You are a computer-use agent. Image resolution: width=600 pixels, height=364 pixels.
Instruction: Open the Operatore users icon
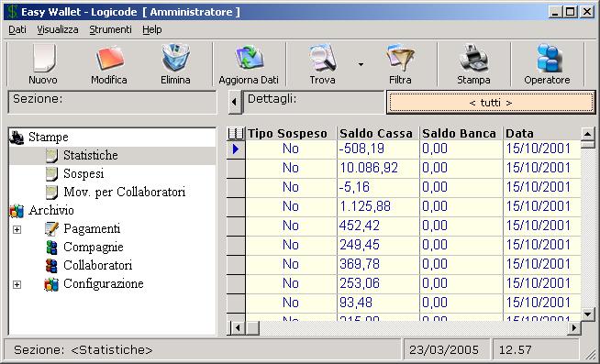point(547,64)
